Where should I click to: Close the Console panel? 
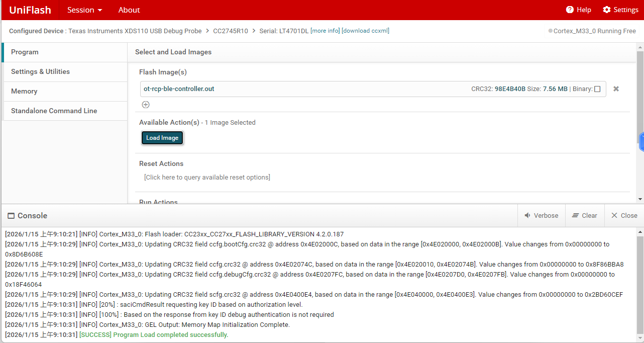[x=624, y=215]
